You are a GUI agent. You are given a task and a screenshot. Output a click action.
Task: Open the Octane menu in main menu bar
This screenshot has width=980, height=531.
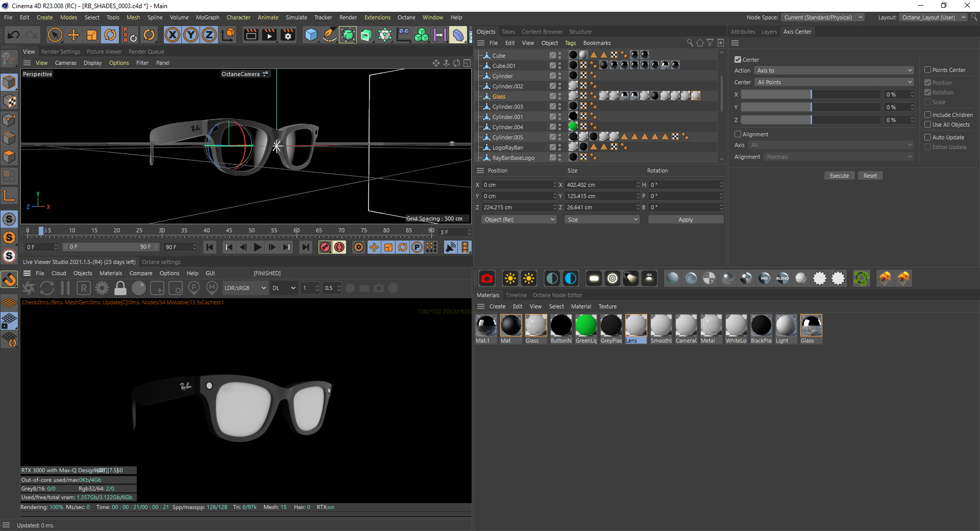click(x=406, y=17)
